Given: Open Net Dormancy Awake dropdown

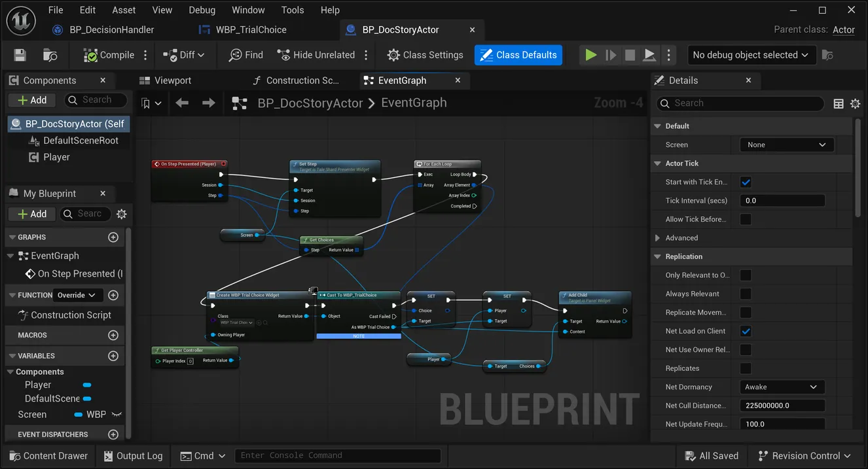Looking at the screenshot, I should click(x=782, y=387).
